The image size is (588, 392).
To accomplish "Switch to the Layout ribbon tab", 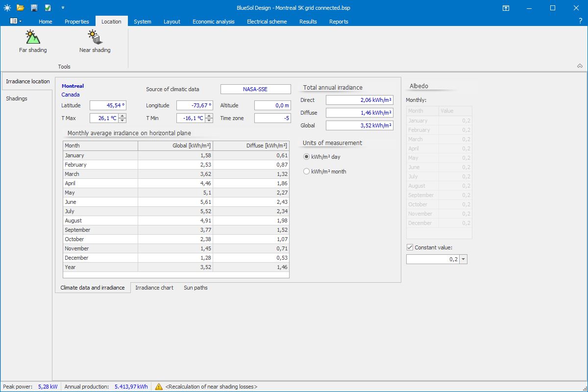I will point(172,22).
